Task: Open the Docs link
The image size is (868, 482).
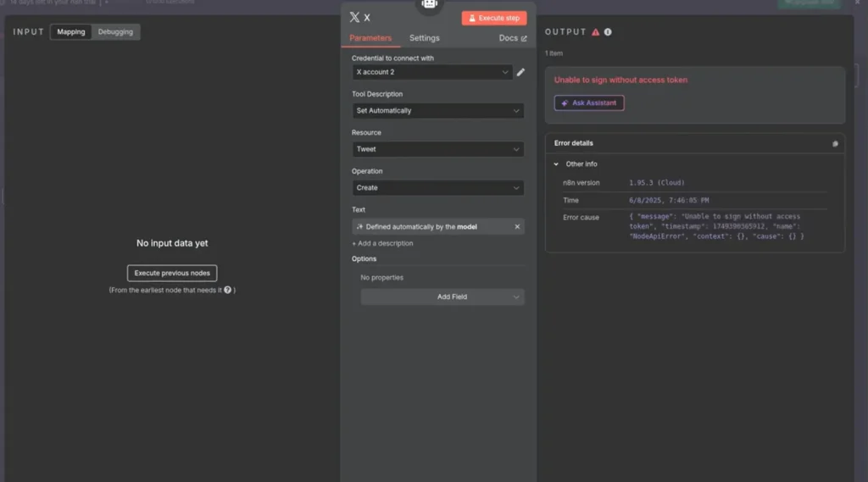Action: [512, 38]
